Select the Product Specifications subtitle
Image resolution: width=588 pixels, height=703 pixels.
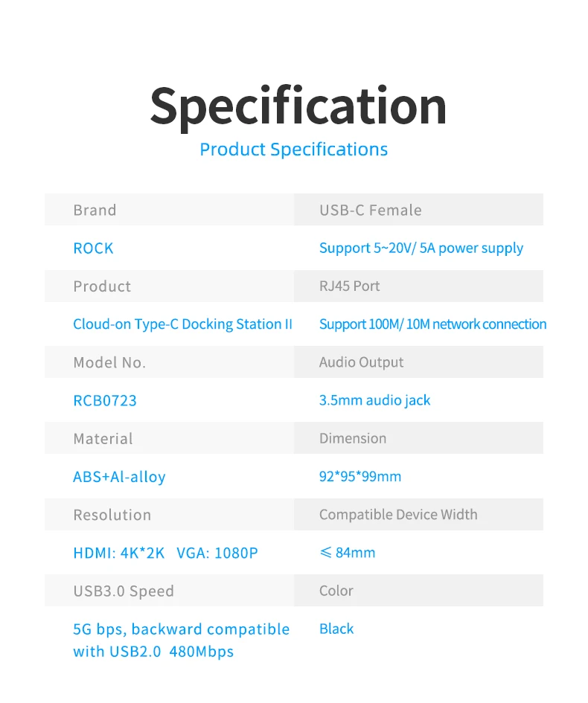pyautogui.click(x=294, y=150)
